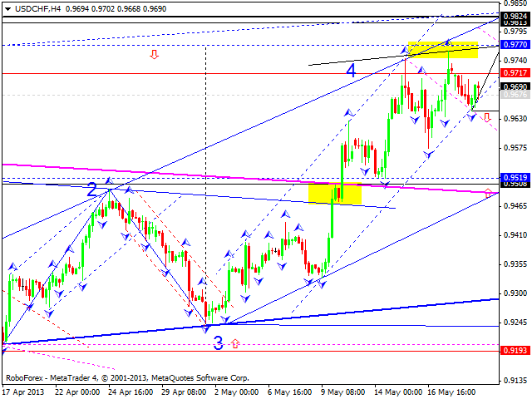The width and height of the screenshot is (532, 399).
Task: Click the gray 0.9690 current price label
Action: (x=515, y=86)
